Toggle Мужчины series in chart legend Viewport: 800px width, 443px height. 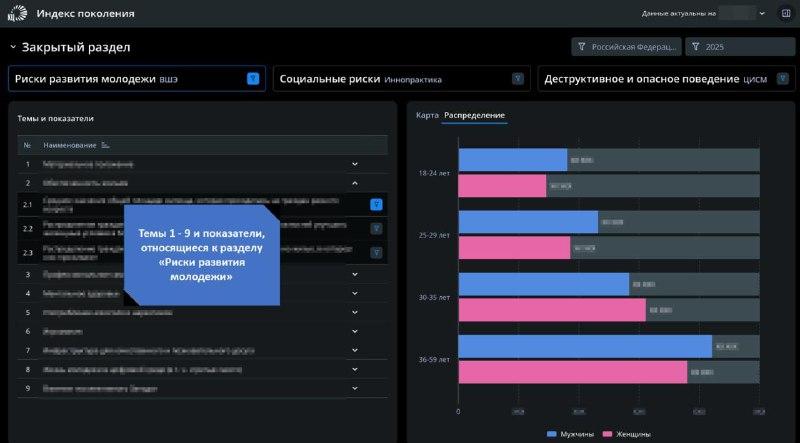[x=571, y=434]
